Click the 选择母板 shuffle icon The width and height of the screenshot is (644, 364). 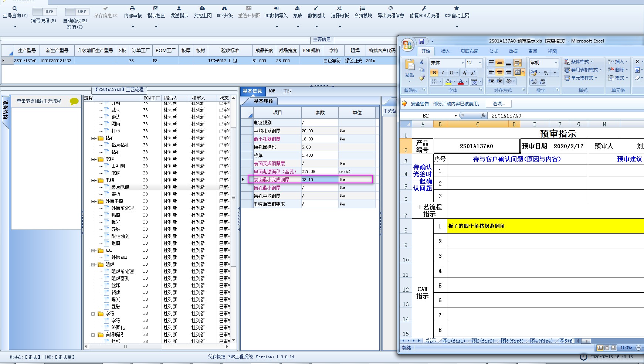click(339, 8)
